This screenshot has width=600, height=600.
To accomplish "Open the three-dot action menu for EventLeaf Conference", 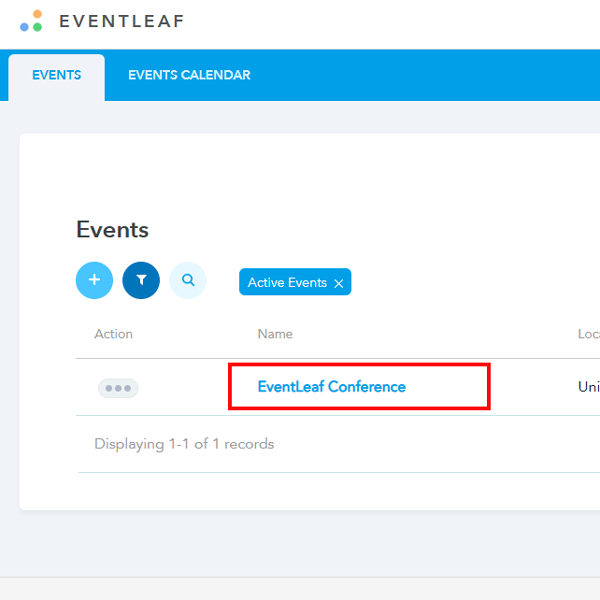I will 118,388.
